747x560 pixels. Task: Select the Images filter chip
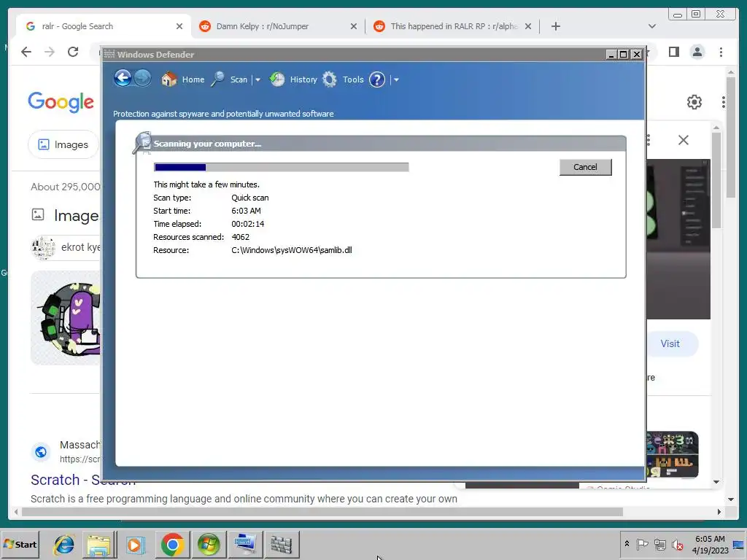tap(64, 144)
